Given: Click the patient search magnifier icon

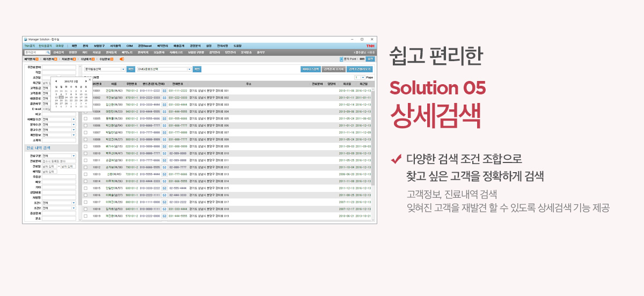Looking at the screenshot, I should 48,53.
